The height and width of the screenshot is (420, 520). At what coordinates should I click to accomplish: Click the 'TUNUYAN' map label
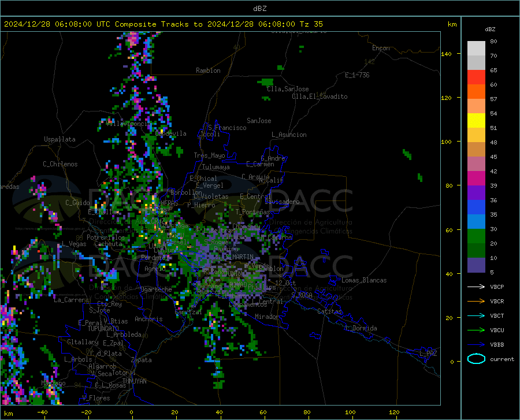(x=134, y=381)
